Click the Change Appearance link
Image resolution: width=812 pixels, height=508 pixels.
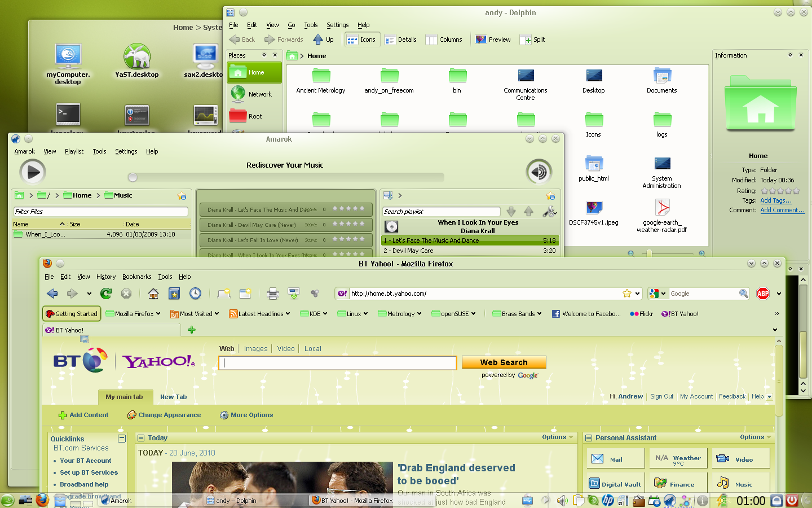click(x=164, y=415)
